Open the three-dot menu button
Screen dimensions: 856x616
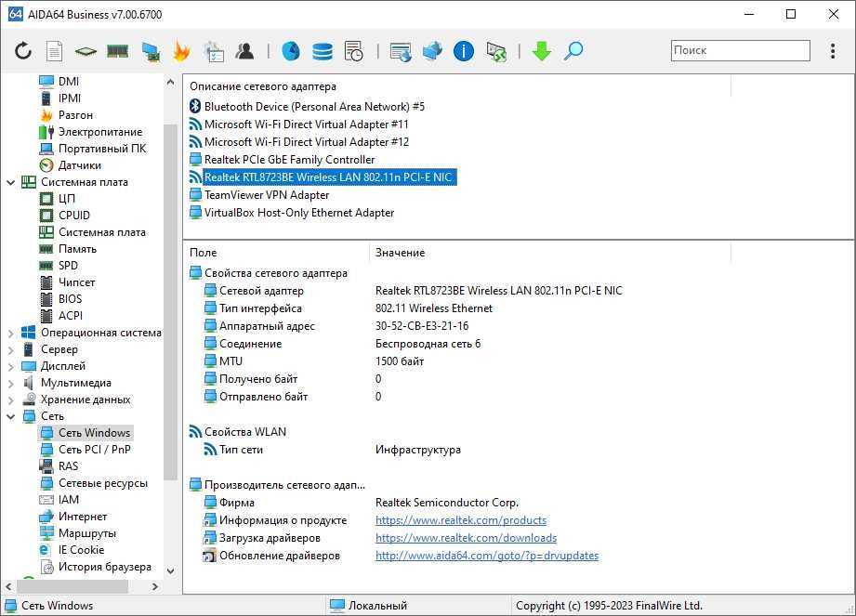pyautogui.click(x=833, y=51)
